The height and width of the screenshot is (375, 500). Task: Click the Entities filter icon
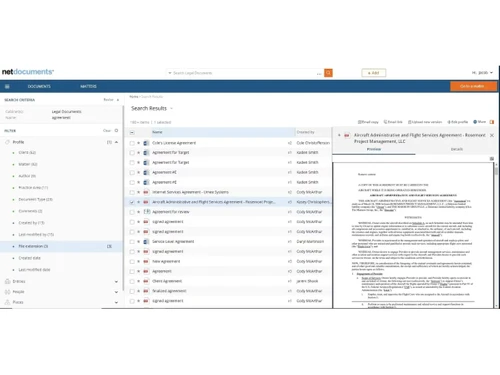tap(7, 282)
